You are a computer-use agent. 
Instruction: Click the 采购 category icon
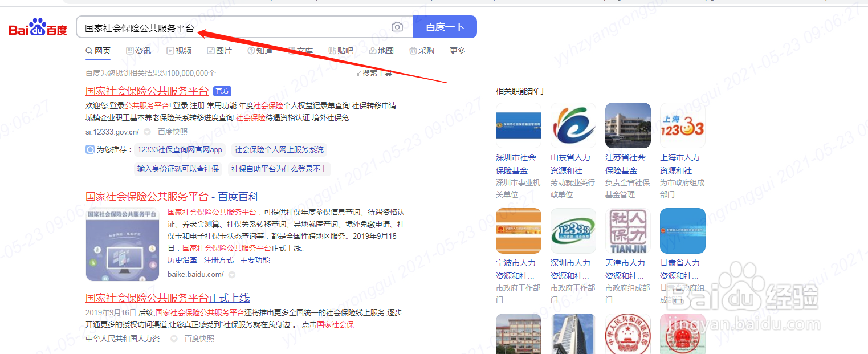[414, 50]
